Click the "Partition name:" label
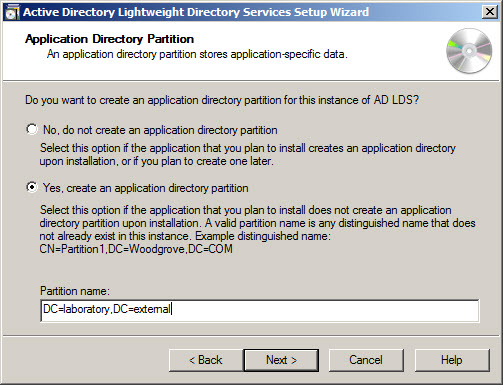 (x=75, y=291)
